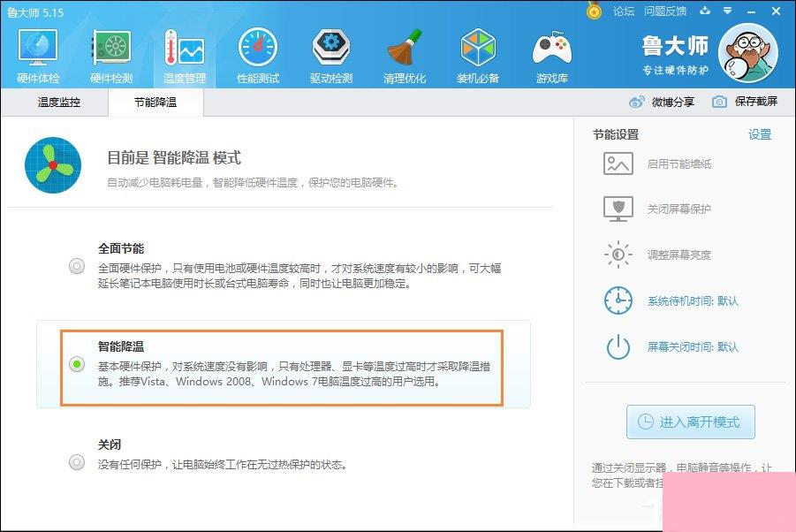This screenshot has width=796, height=532.
Task: Click the brightness sun icon
Action: [618, 255]
